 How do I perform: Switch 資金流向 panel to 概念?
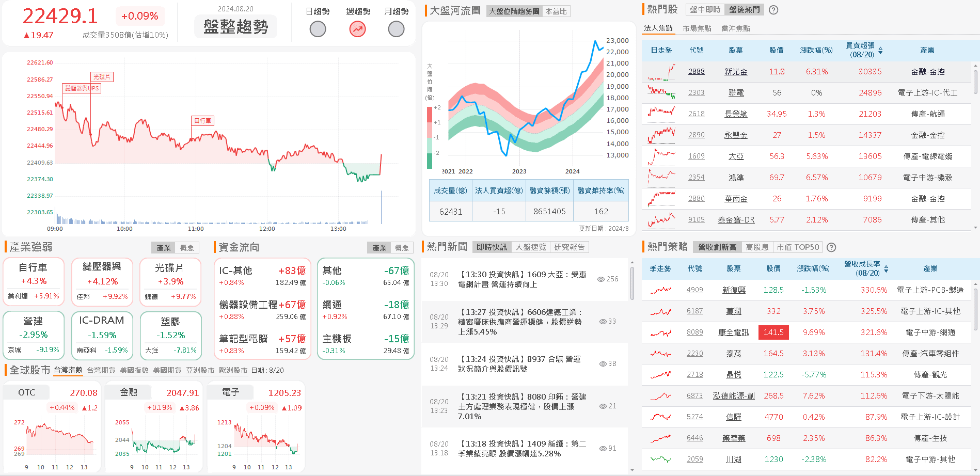pyautogui.click(x=402, y=248)
